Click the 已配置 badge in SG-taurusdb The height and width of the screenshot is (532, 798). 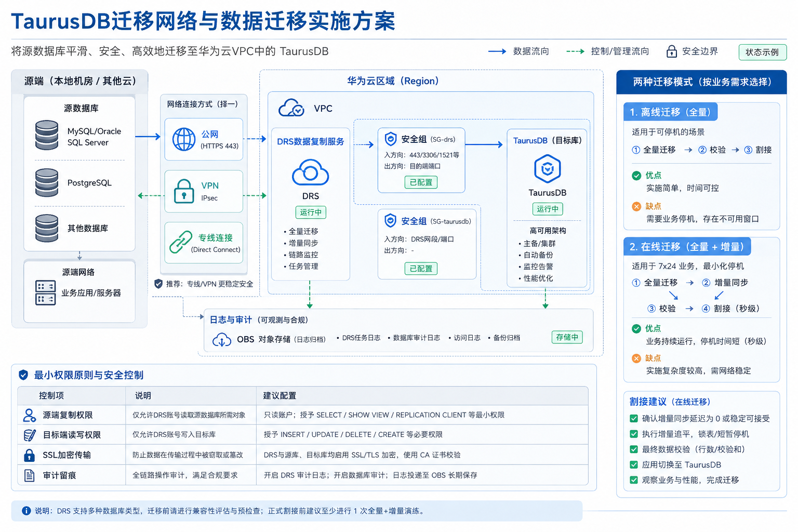421,269
